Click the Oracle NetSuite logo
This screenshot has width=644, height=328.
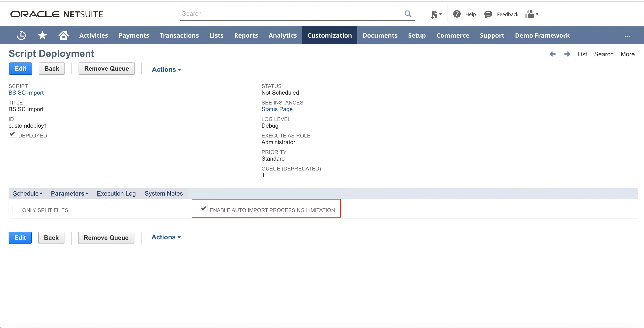point(57,14)
